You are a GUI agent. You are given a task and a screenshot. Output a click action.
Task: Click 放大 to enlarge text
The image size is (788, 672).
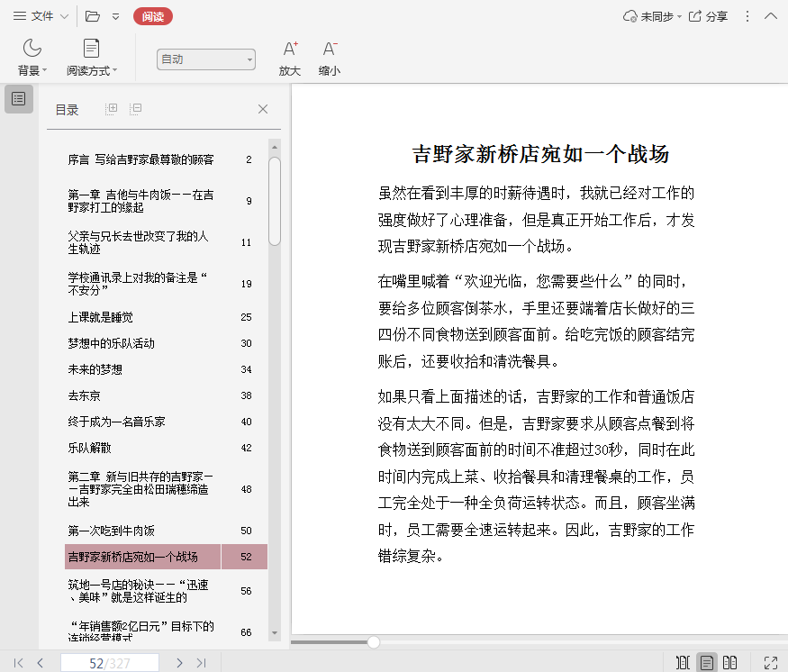tap(289, 57)
